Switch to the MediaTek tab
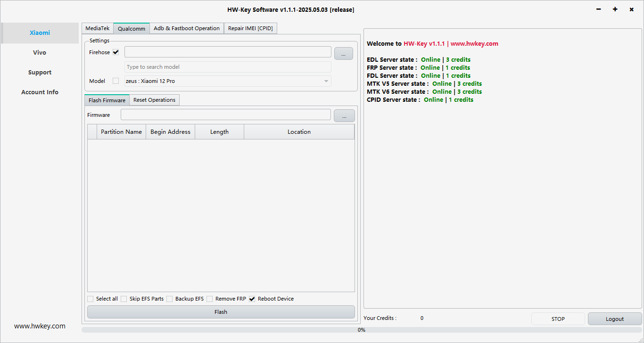Image resolution: width=644 pixels, height=343 pixels. (x=98, y=28)
